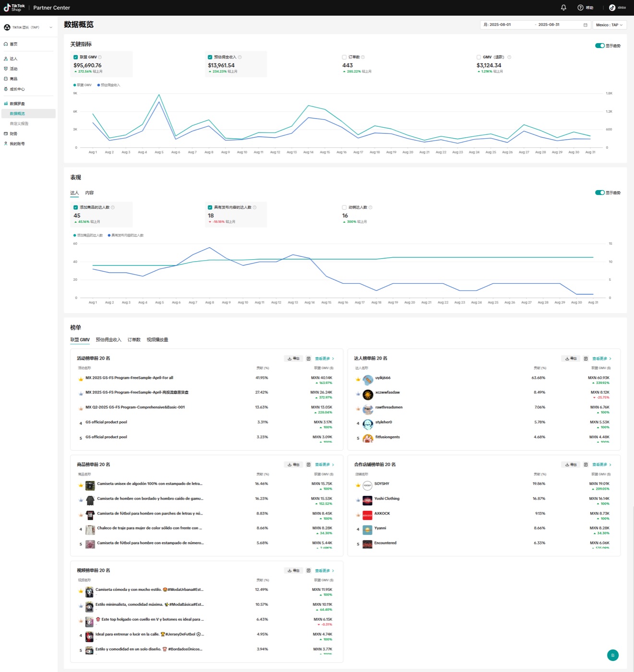This screenshot has height=672, width=634.
Task: Open 查看更多 for 活动榜单前 20 名
Action: 324,359
